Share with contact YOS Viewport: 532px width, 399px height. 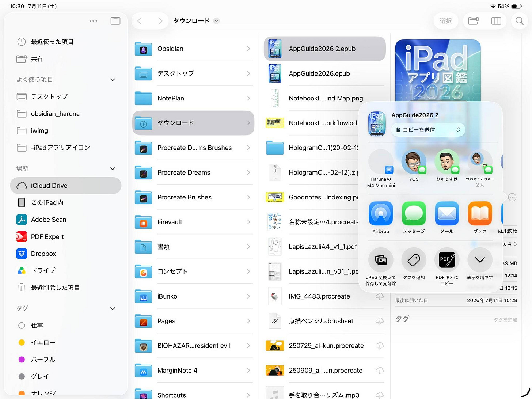coord(414,161)
